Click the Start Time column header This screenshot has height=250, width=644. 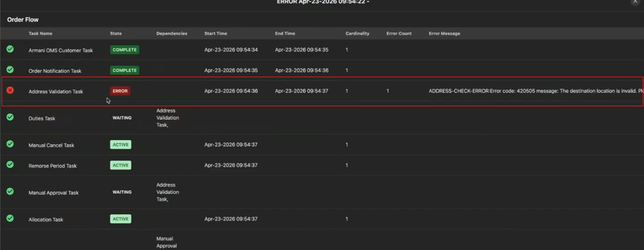coord(216,34)
